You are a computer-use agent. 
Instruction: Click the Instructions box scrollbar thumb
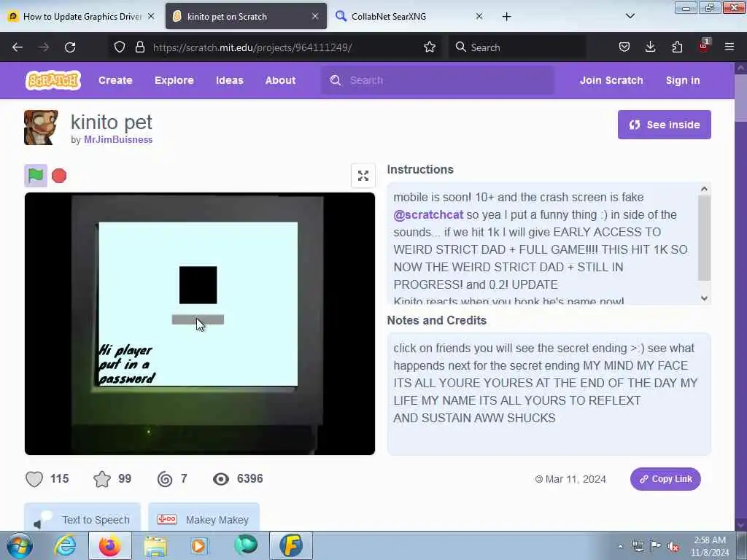(704, 238)
